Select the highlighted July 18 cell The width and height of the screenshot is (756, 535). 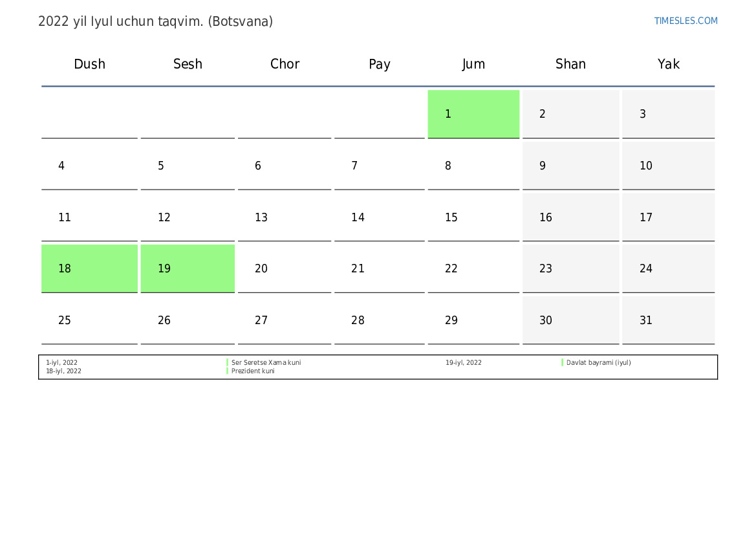click(89, 268)
